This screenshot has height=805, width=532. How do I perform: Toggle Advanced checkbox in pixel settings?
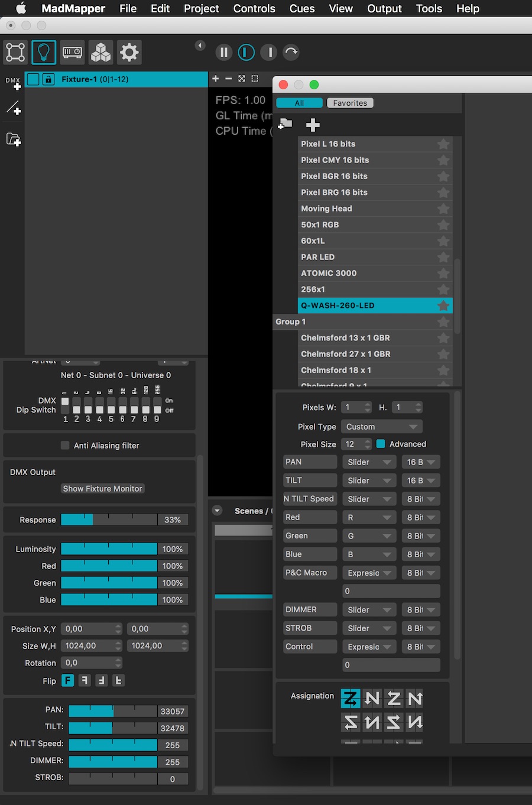coord(381,444)
